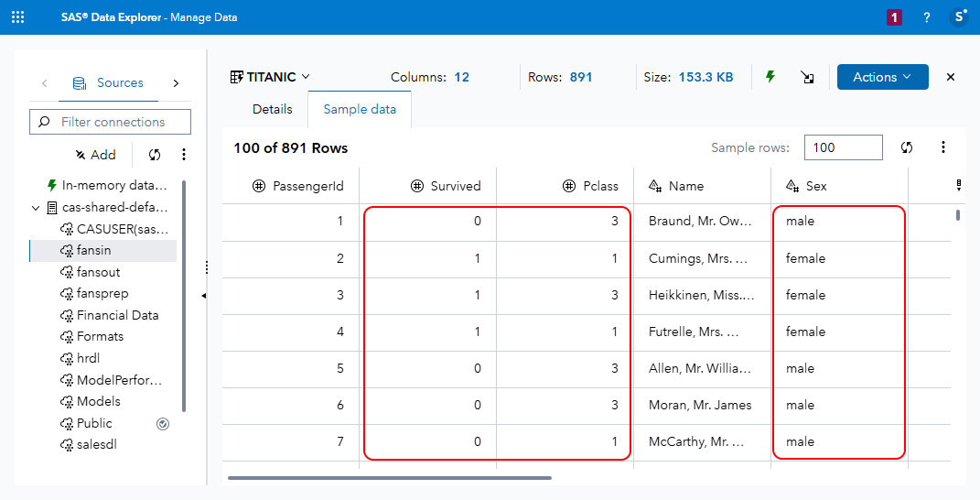
Task: Click the Columns count value 12
Action: pyautogui.click(x=461, y=77)
